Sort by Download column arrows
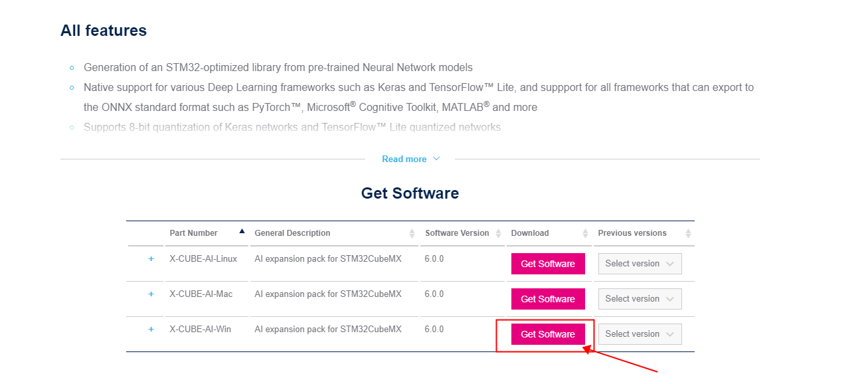 (585, 233)
